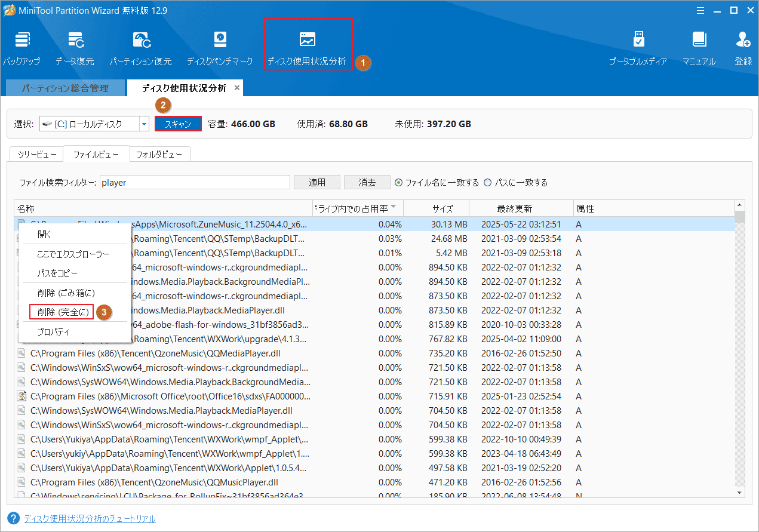Click script file icon of Office16 row

(x=21, y=396)
